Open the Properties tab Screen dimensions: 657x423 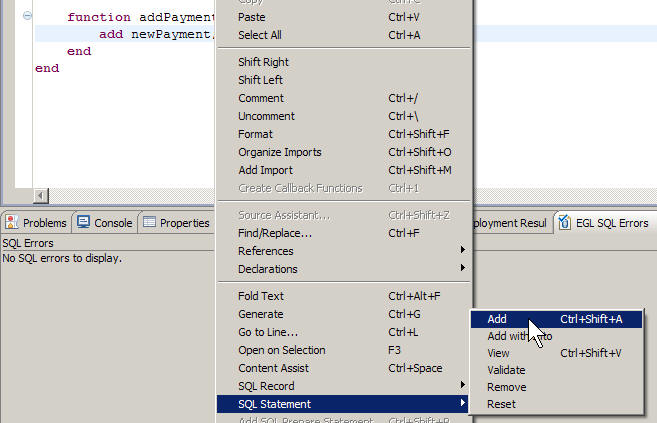click(x=176, y=222)
